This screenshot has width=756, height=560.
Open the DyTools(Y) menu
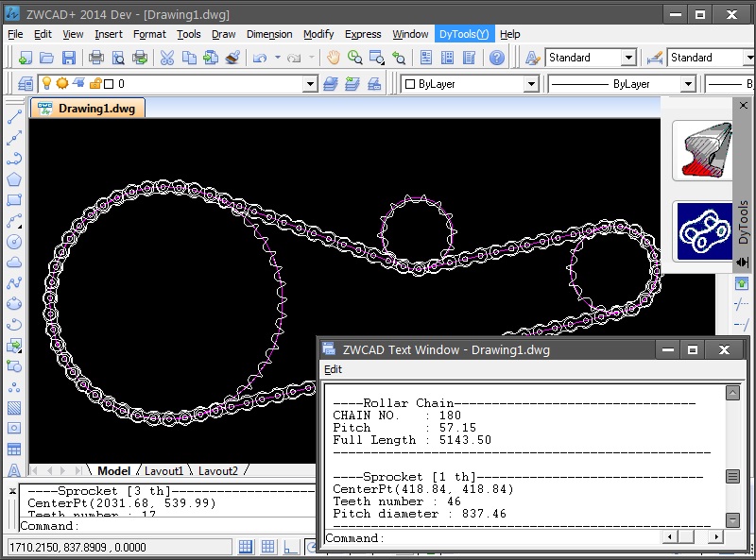point(464,34)
